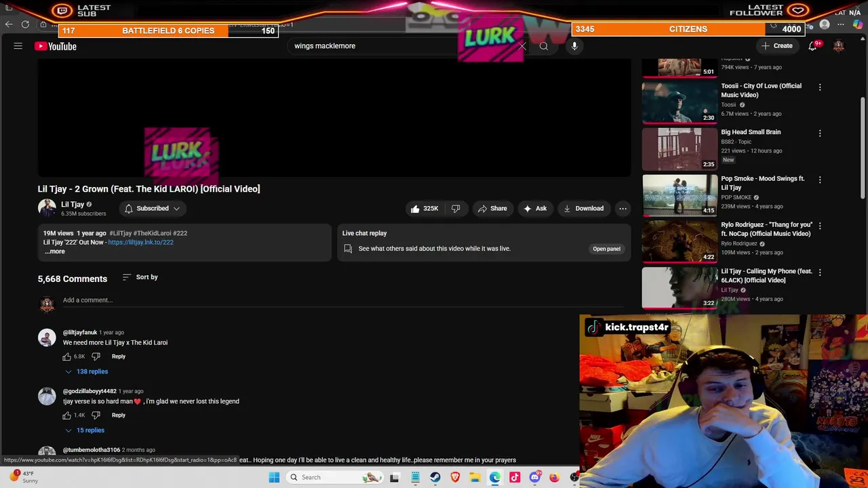Click the Windows taskbar Search box

click(336, 477)
